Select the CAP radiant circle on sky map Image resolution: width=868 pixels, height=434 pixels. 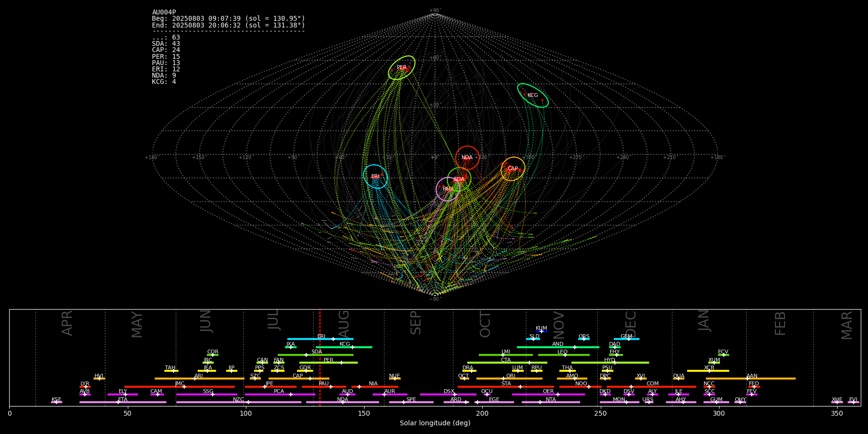[513, 169]
